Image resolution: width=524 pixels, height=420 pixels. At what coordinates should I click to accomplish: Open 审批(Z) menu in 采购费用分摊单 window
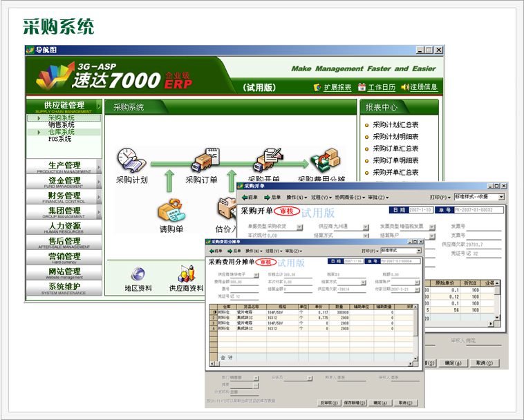(x=293, y=251)
